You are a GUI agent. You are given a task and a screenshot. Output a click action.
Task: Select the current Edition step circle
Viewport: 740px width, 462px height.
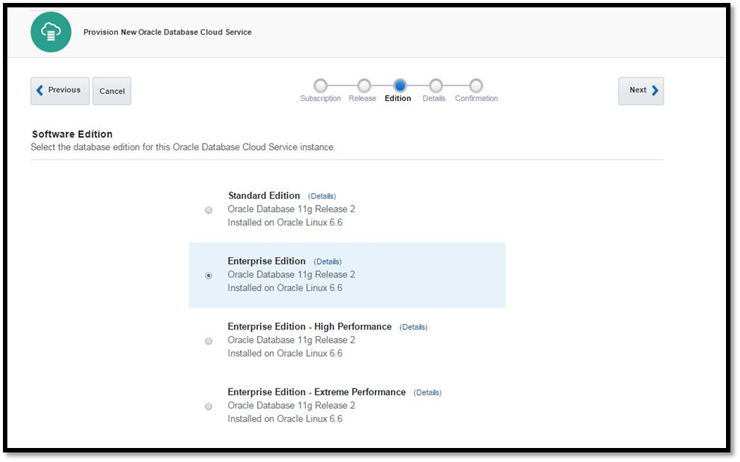[400, 86]
